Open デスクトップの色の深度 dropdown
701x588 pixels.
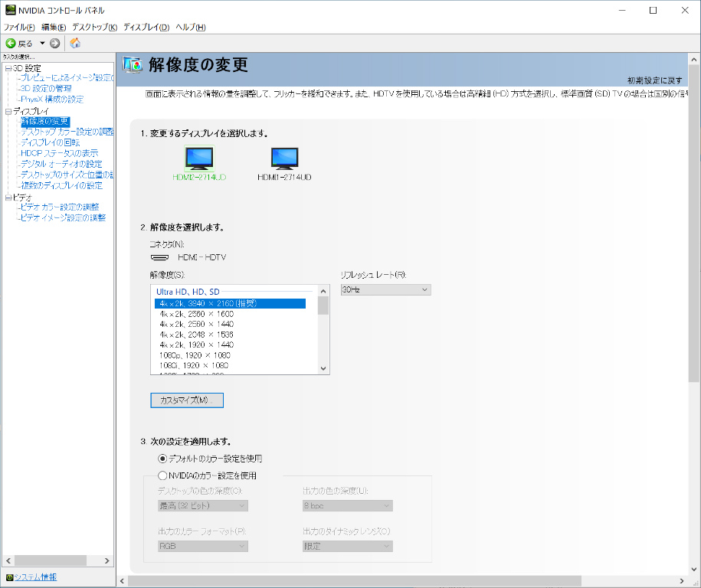coord(203,506)
